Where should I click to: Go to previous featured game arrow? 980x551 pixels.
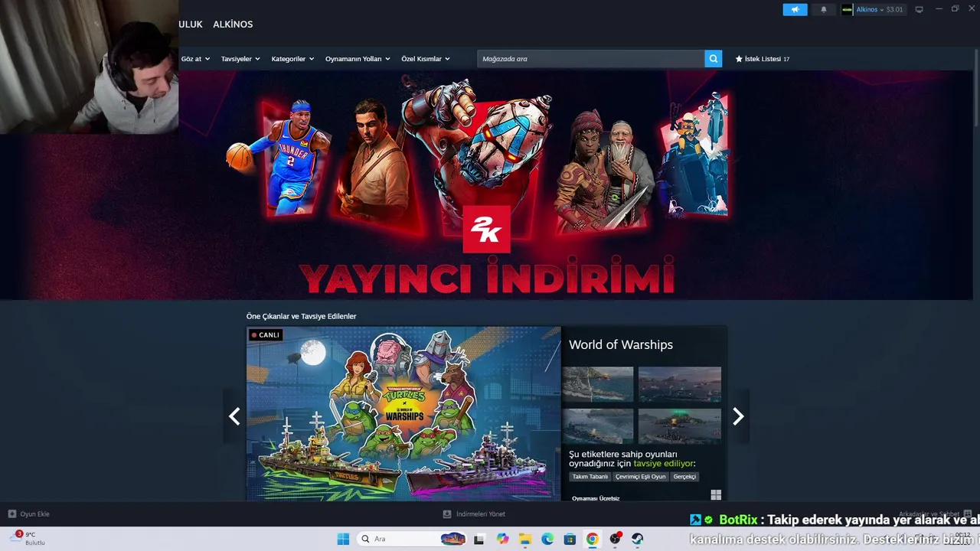coord(234,416)
